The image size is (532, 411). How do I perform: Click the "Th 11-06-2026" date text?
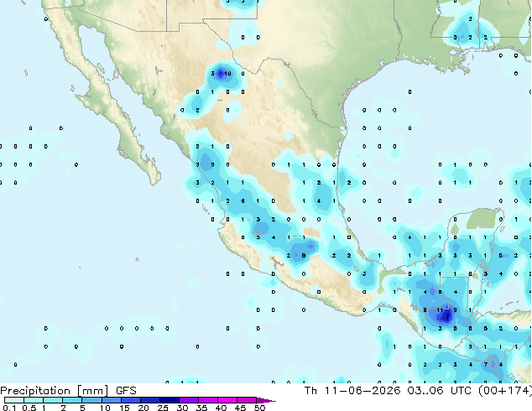coord(352,391)
